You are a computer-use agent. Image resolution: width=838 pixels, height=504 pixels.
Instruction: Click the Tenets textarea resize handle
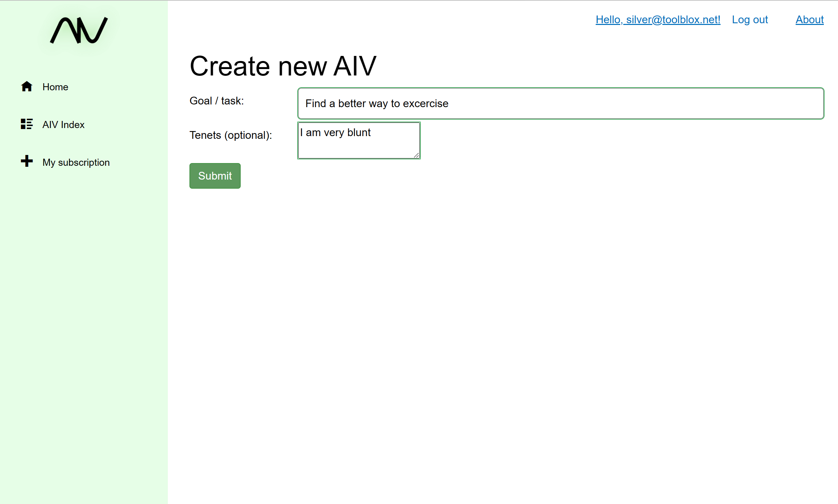[x=416, y=155]
